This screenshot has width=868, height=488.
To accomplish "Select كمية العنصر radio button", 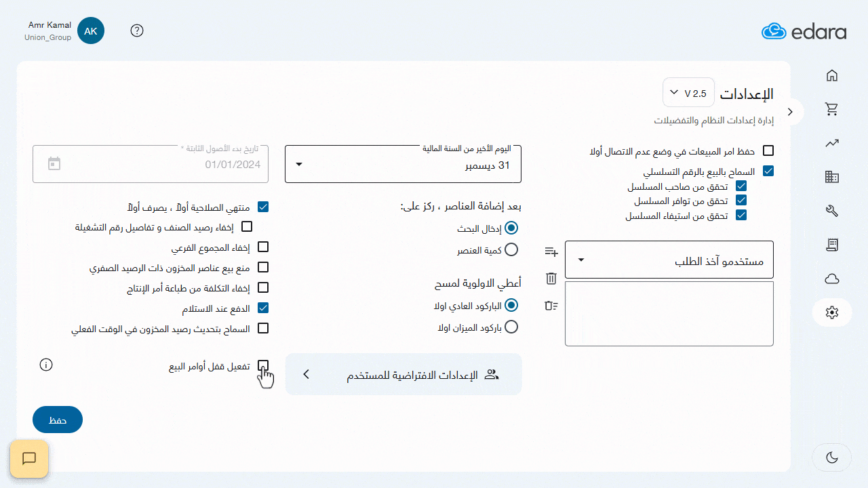I will point(511,249).
